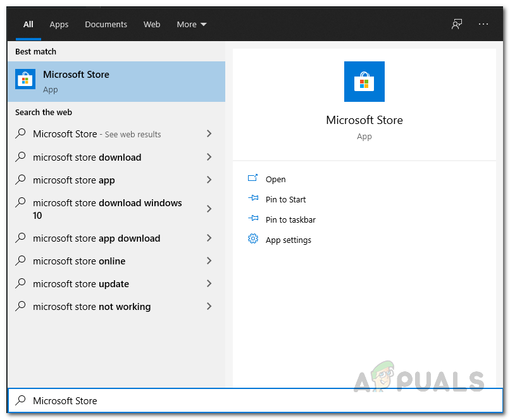
Task: Expand arrow for microsoft store not working
Action: (x=209, y=306)
